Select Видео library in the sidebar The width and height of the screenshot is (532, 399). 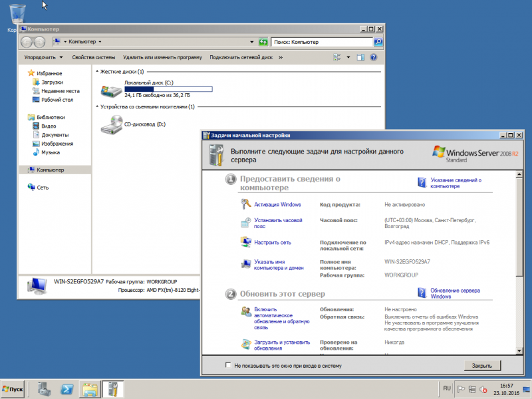(49, 126)
